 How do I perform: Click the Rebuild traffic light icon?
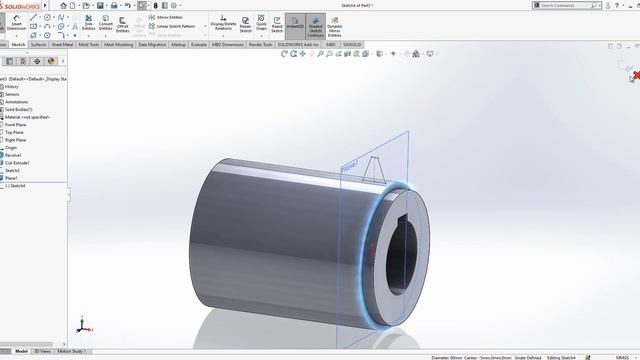click(x=156, y=5)
